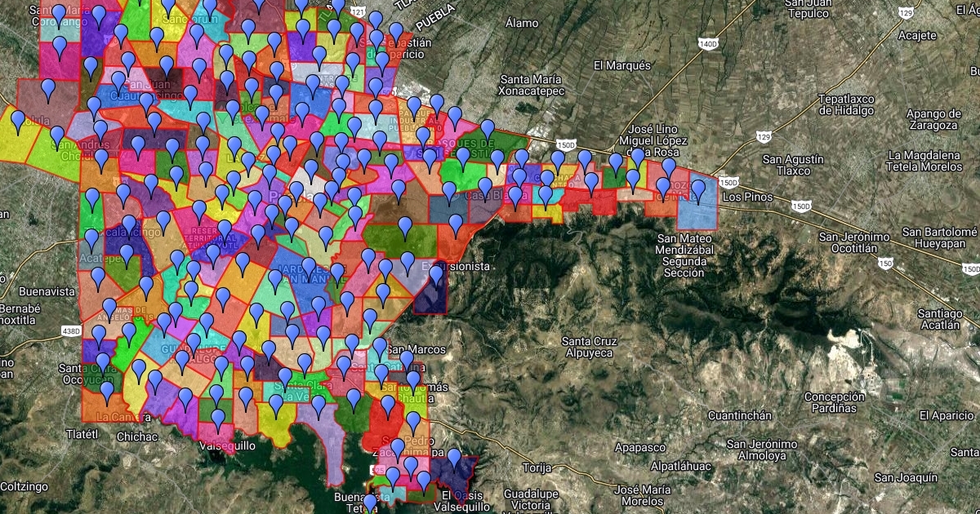Open San Mateo Mendizábal Segunda Sección label

point(684,255)
